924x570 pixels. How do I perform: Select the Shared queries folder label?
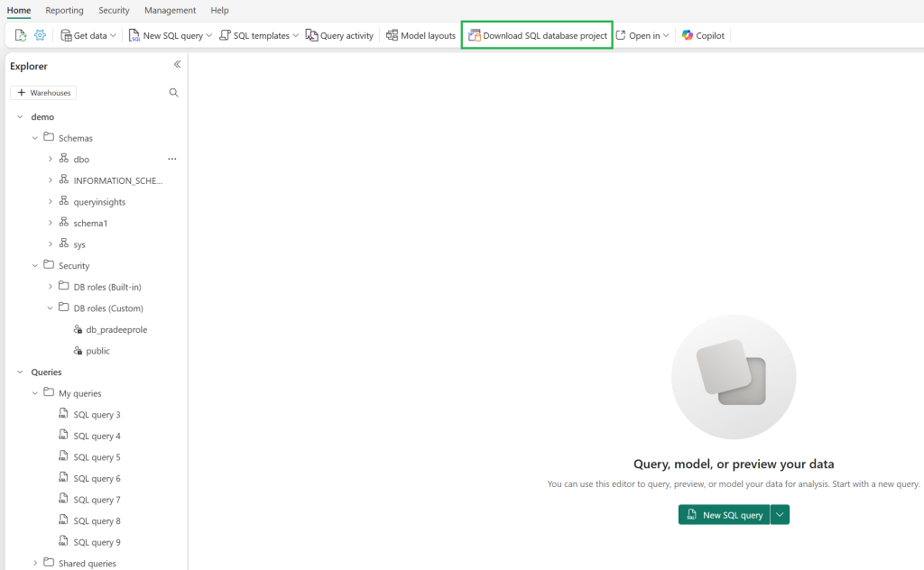click(x=88, y=564)
